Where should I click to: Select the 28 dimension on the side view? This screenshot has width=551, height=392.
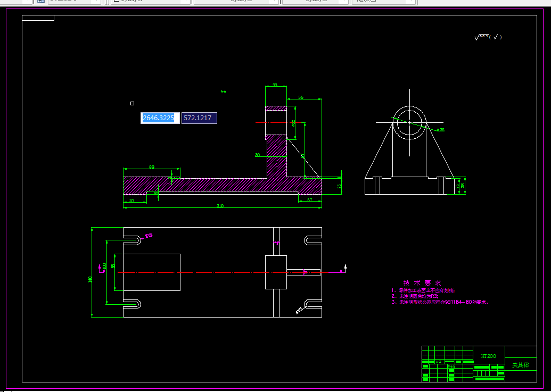pos(463,186)
